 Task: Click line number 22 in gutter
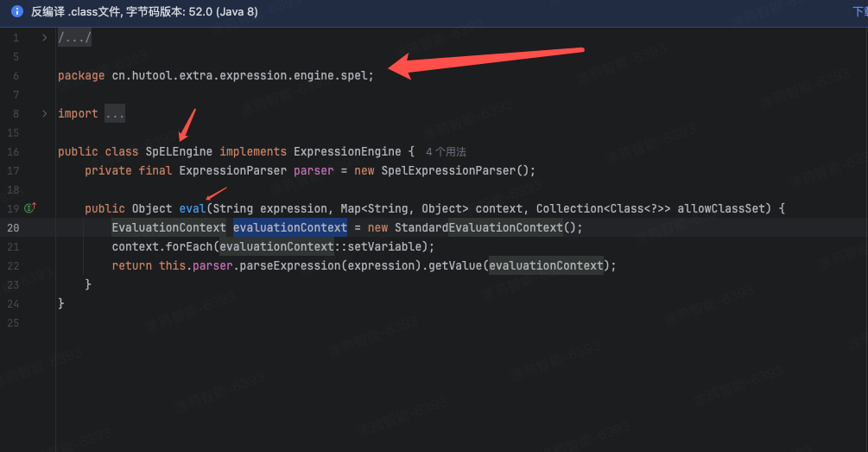(x=13, y=266)
